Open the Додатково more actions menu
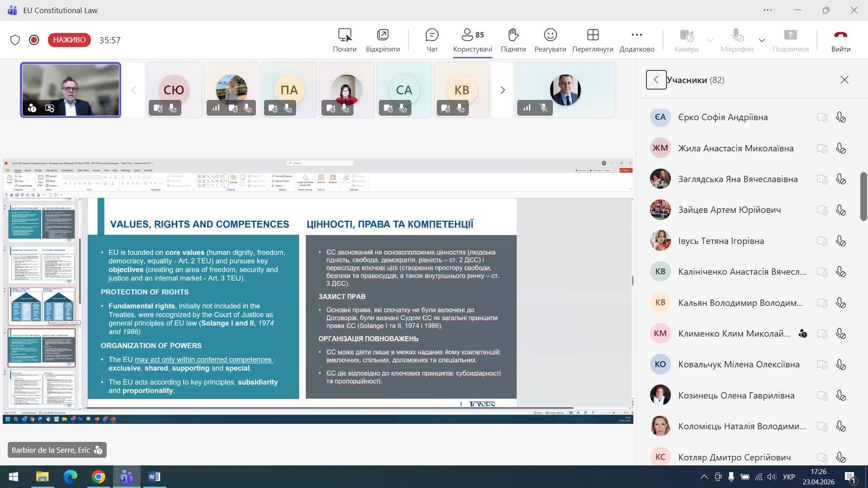The height and width of the screenshot is (488, 868). tap(637, 40)
